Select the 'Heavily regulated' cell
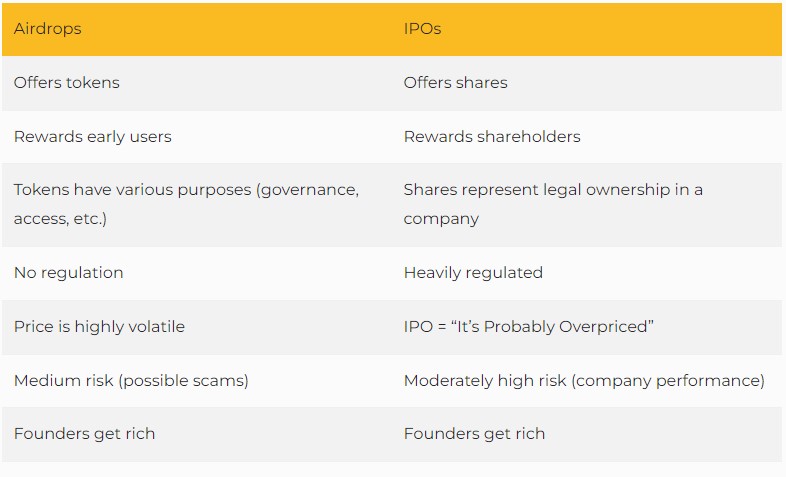The height and width of the screenshot is (477, 786). point(473,272)
